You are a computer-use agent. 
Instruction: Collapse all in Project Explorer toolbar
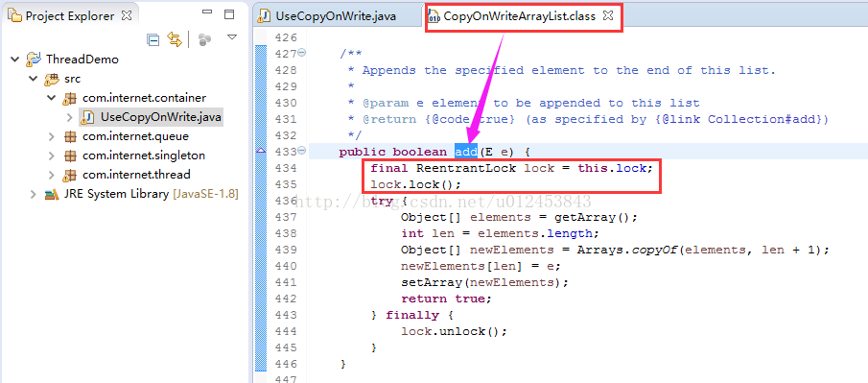click(x=152, y=39)
